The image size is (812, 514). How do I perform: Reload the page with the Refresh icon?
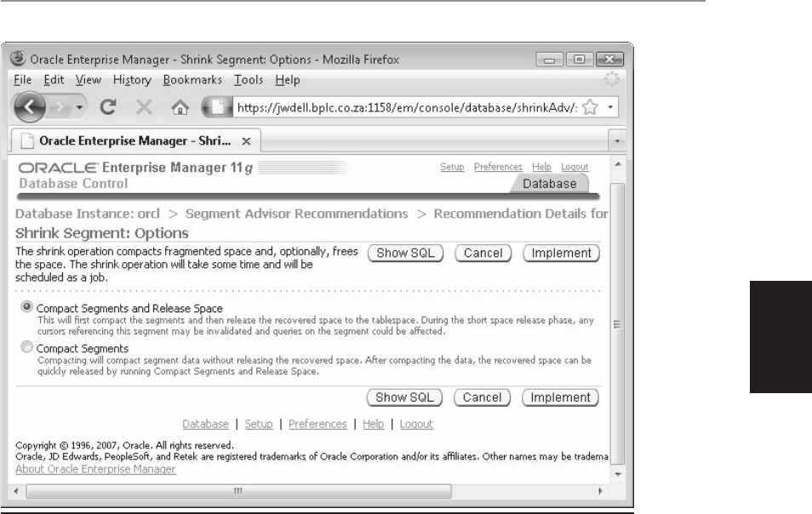[108, 107]
